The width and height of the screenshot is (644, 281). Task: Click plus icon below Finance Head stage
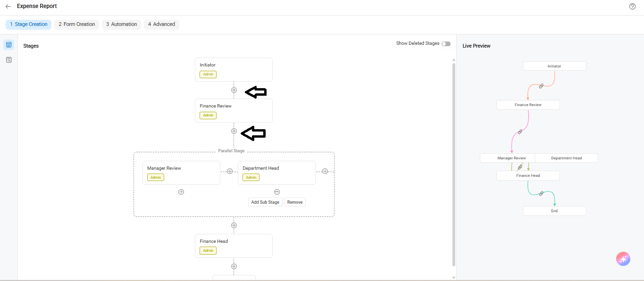tap(234, 266)
